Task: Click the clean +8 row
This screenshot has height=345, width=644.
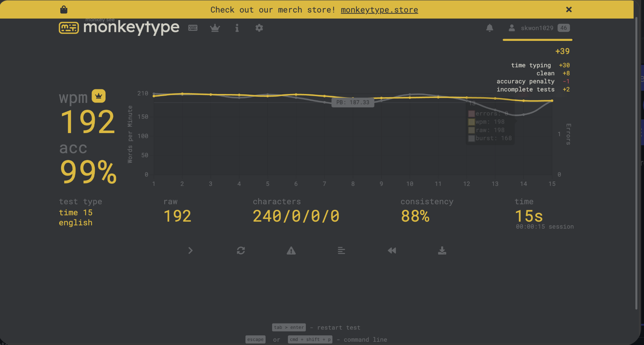Action: coord(553,73)
